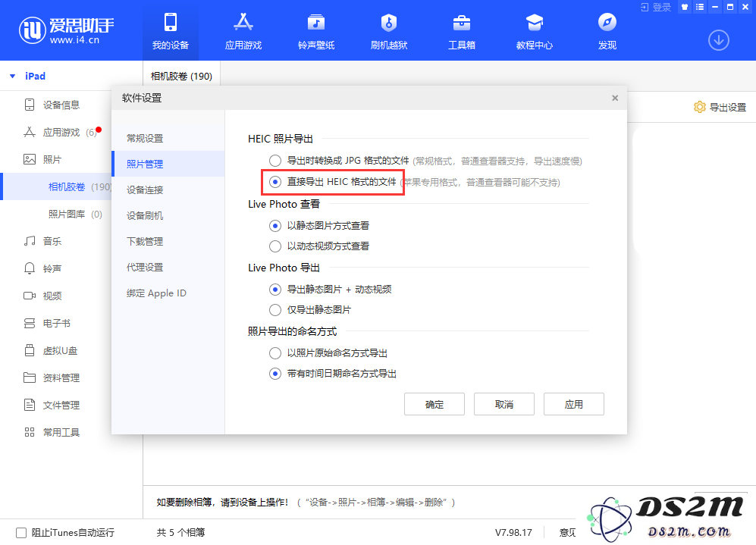Toggle 阻止iTunes自动运行 checkbox
Image resolution: width=756 pixels, height=545 pixels.
[x=21, y=532]
